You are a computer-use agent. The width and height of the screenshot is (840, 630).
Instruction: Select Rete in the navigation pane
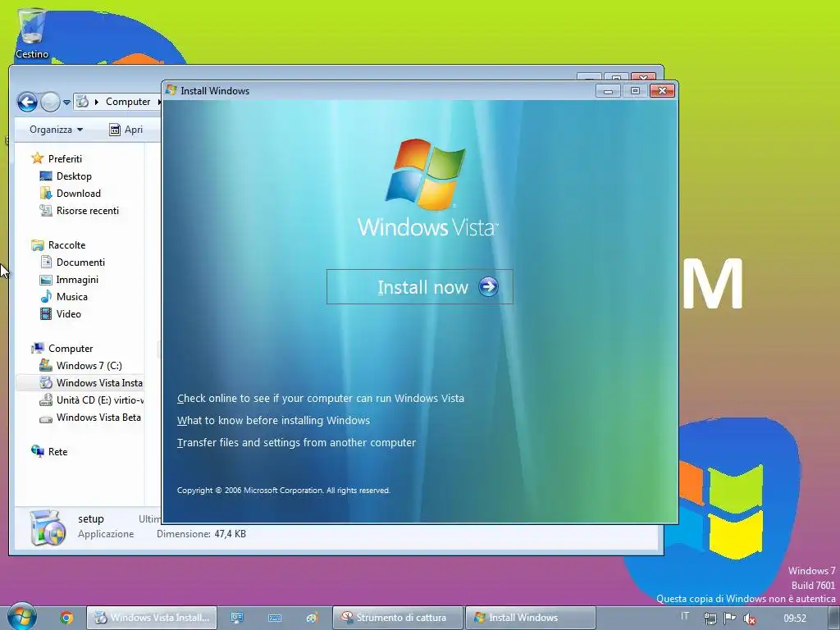(57, 452)
